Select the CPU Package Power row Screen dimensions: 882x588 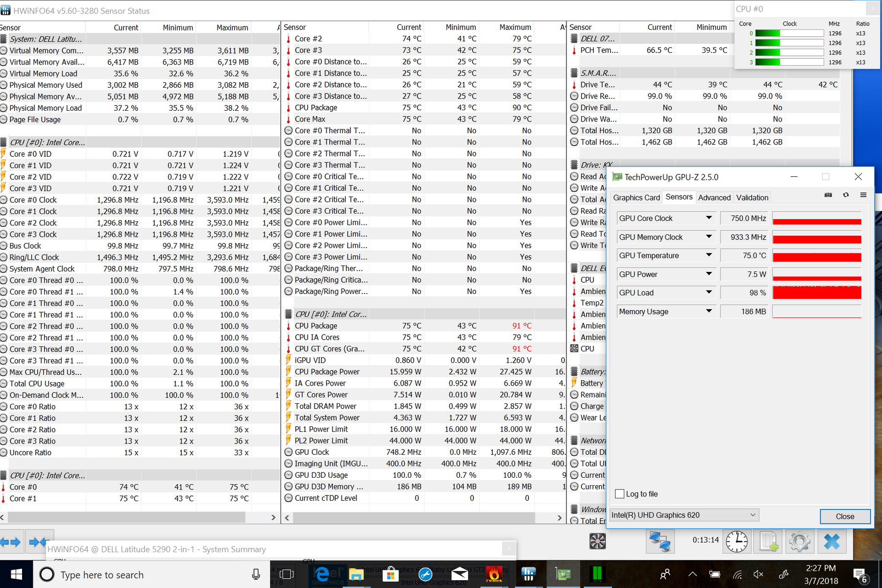point(424,372)
